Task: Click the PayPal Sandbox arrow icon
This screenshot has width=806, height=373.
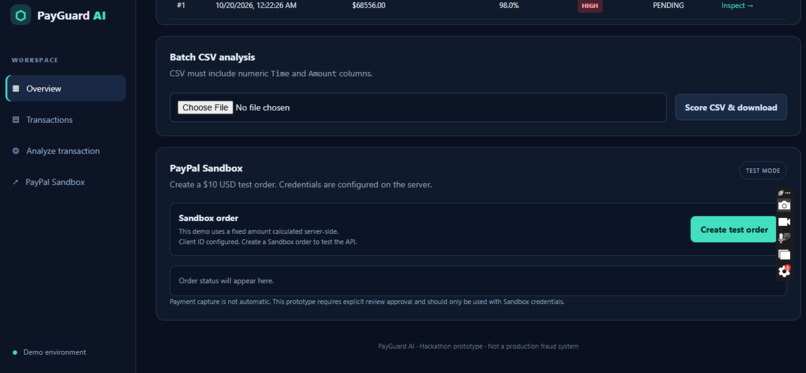Action: pos(15,182)
